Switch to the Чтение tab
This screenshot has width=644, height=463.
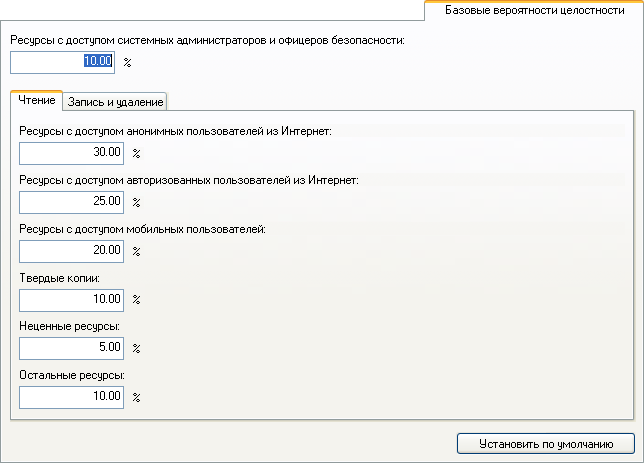click(37, 100)
